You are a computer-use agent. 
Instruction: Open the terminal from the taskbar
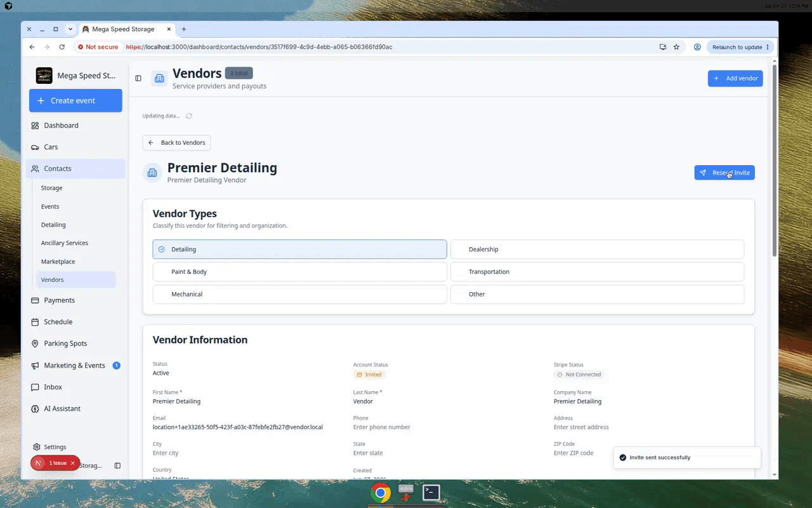click(431, 492)
